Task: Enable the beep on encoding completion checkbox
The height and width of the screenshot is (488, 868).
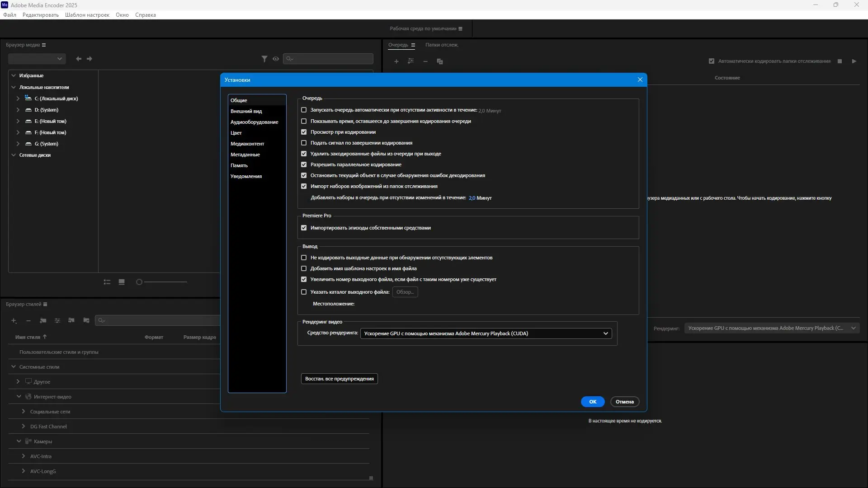Action: pos(304,143)
